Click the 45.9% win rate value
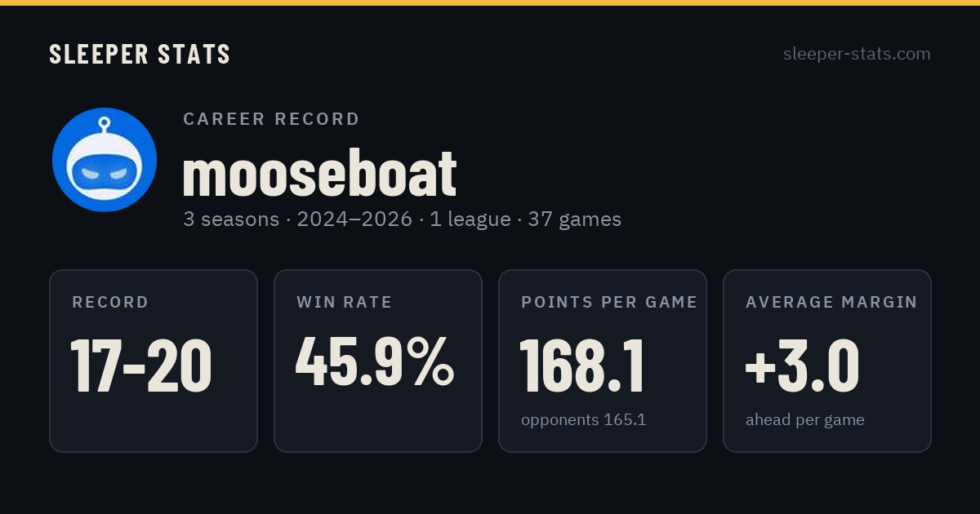Screen dimensions: 980x514 [375, 362]
